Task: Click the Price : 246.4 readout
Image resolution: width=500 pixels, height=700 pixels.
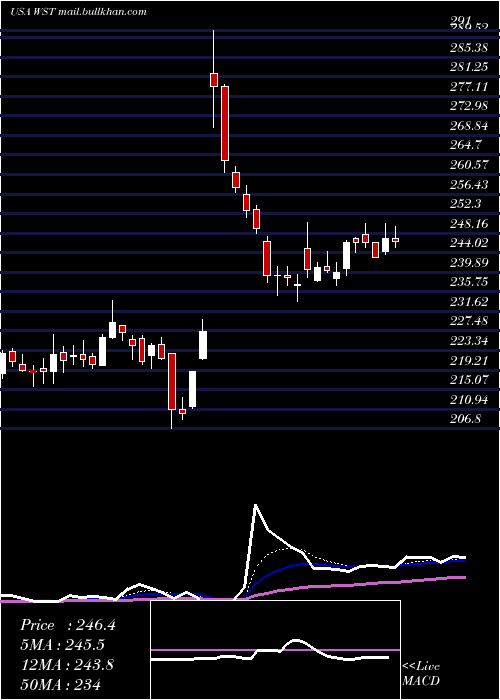Action: coord(68,625)
